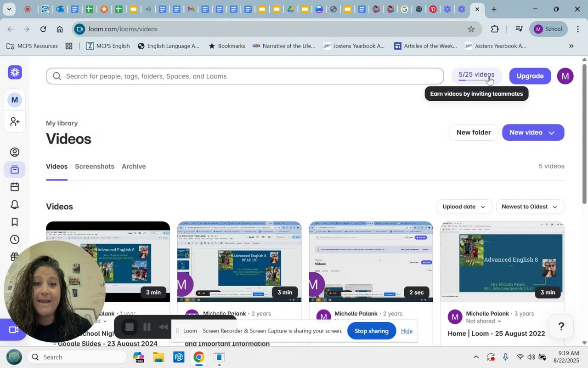The width and height of the screenshot is (588, 368).
Task: Open the person-circle icon in Loom sidebar
Action: tap(15, 152)
